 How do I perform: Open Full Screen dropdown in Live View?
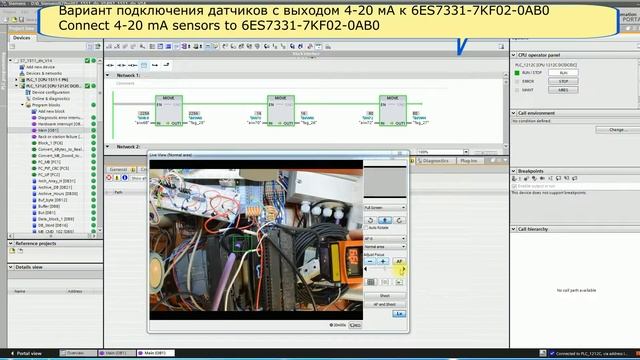click(385, 208)
